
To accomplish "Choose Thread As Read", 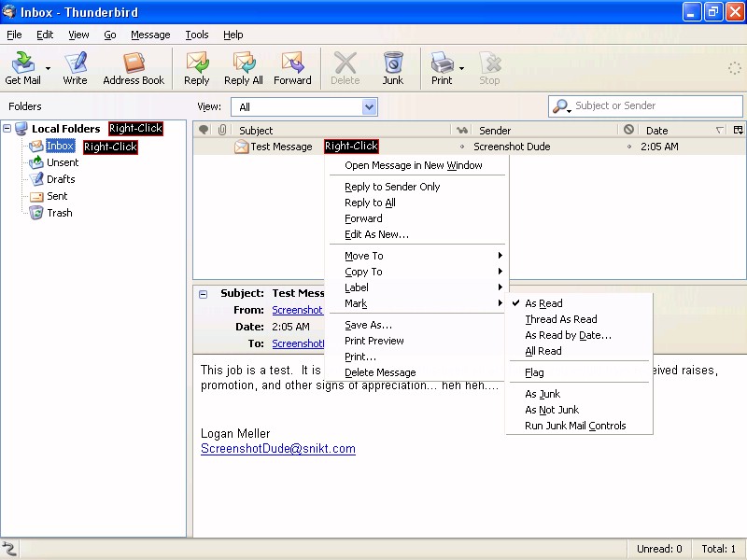I will (579, 319).
